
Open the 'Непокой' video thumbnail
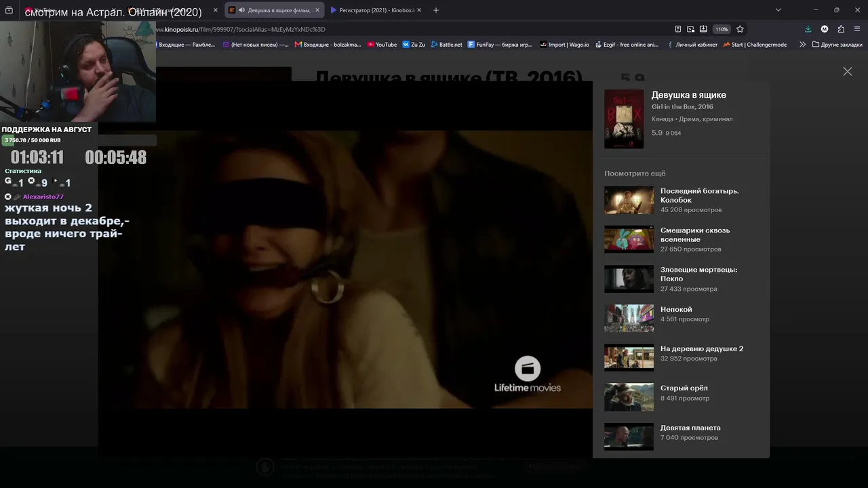tap(629, 319)
